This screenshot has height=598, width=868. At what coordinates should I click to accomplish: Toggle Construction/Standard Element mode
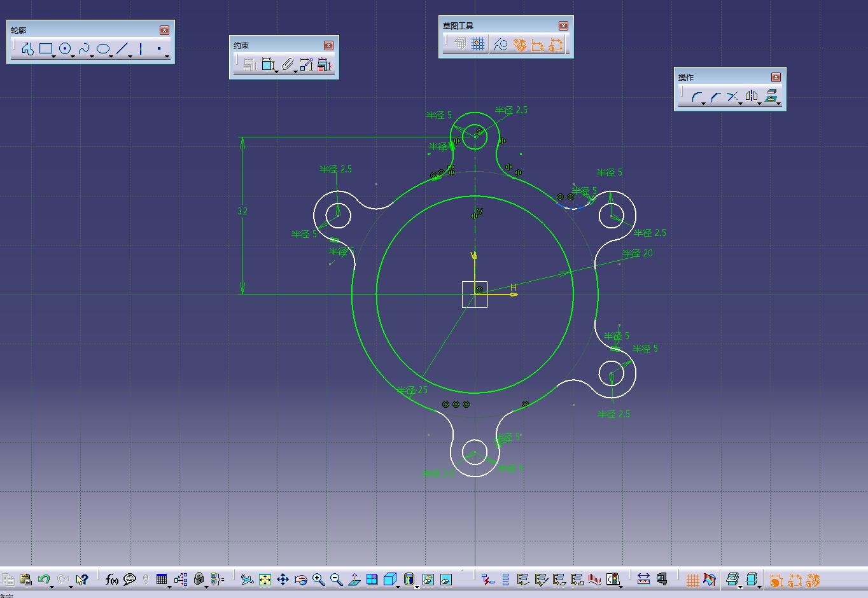pos(501,45)
